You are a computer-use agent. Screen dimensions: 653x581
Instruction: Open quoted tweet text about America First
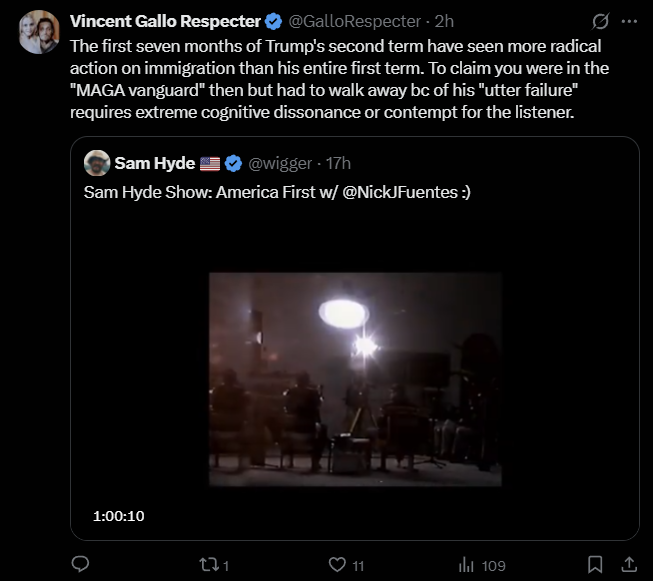point(277,192)
